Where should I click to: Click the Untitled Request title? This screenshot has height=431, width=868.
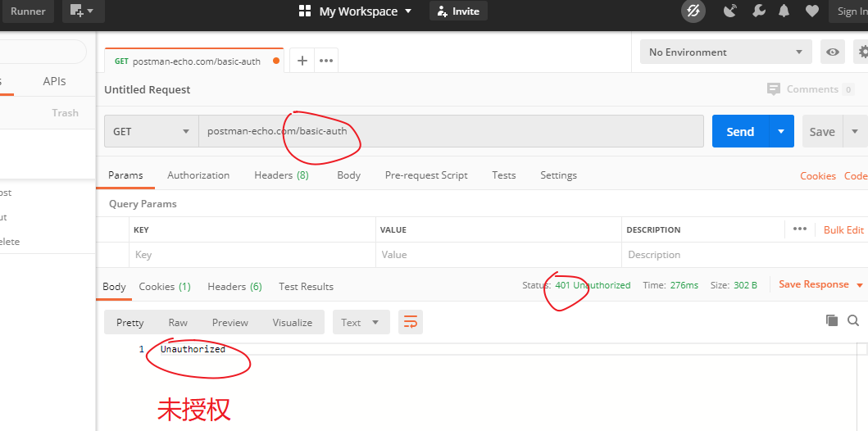[148, 89]
